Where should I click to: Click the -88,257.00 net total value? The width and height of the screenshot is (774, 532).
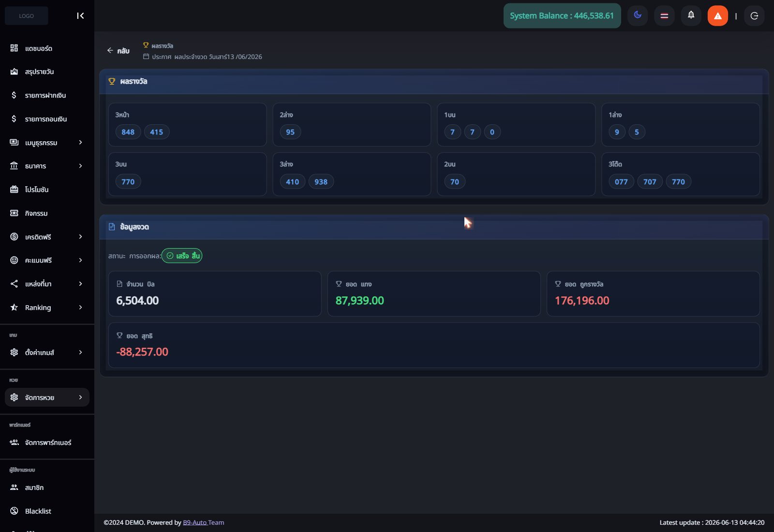[142, 352]
